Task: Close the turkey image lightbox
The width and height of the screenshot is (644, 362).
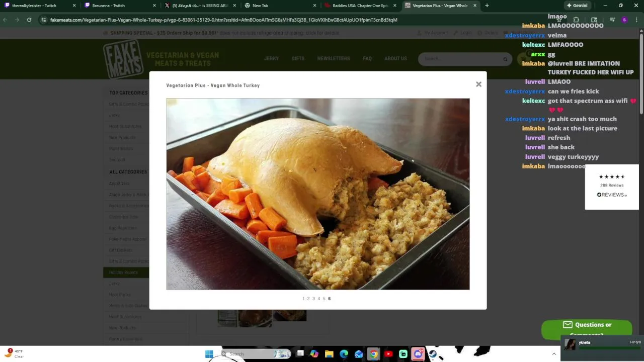Action: (478, 84)
